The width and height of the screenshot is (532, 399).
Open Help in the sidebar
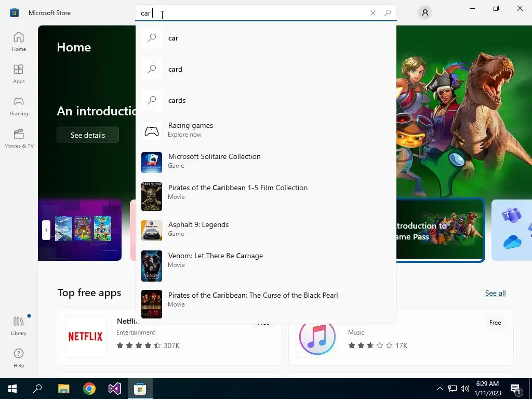click(x=19, y=358)
